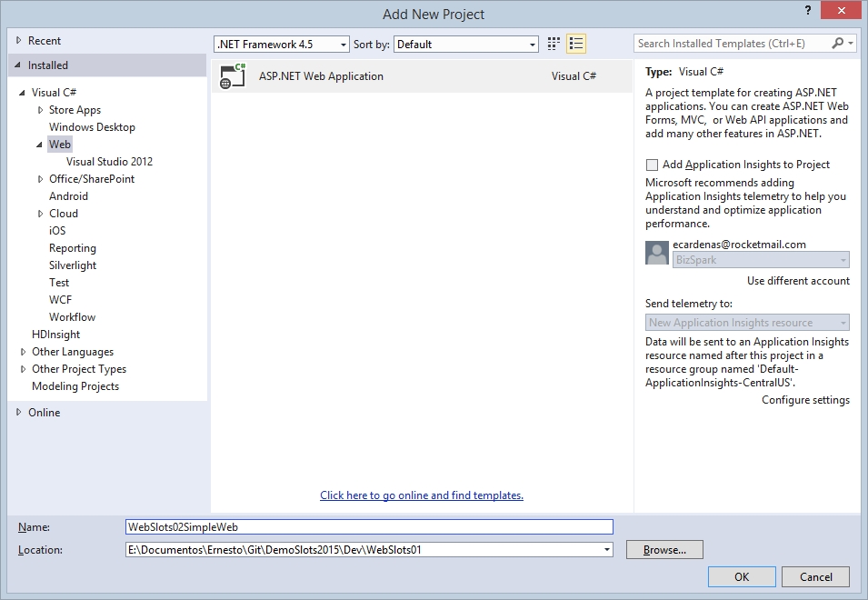The image size is (868, 600).
Task: Expand the Cloud node
Action: tap(40, 214)
